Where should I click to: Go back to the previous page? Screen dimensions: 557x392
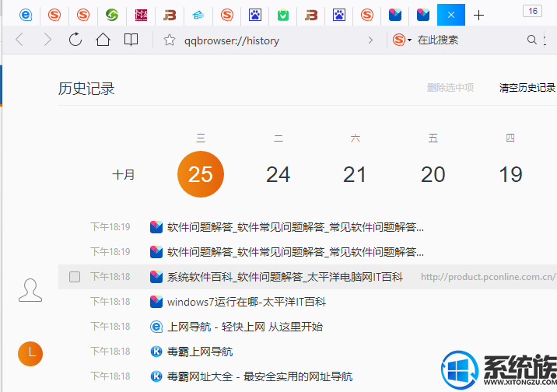point(20,40)
